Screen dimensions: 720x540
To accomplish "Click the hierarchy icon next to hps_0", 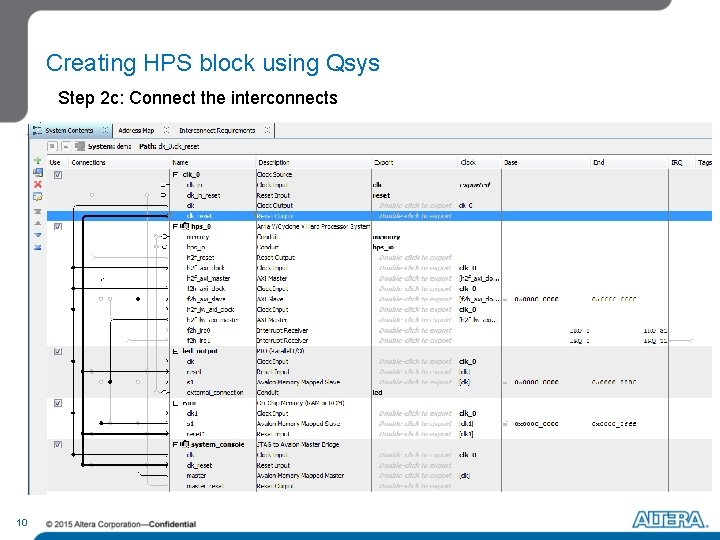I will coord(184,226).
